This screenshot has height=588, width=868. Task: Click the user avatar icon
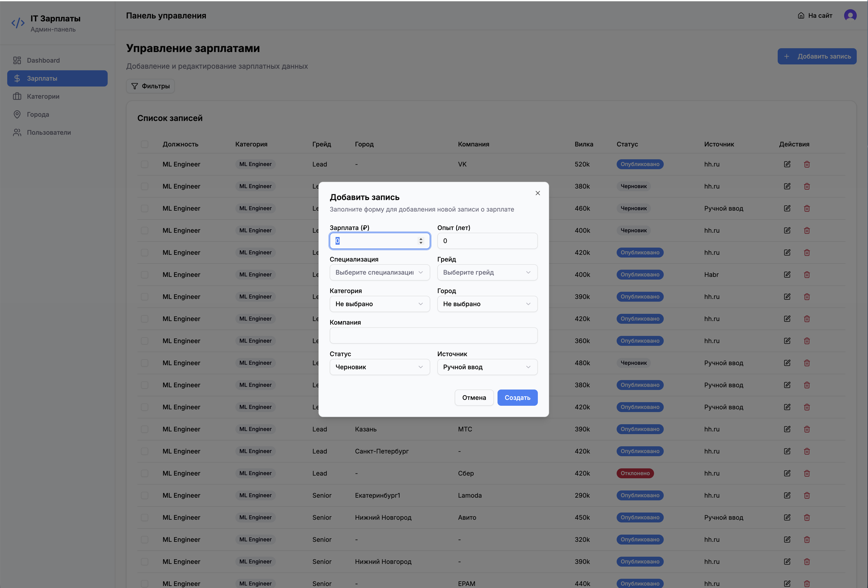(x=850, y=15)
